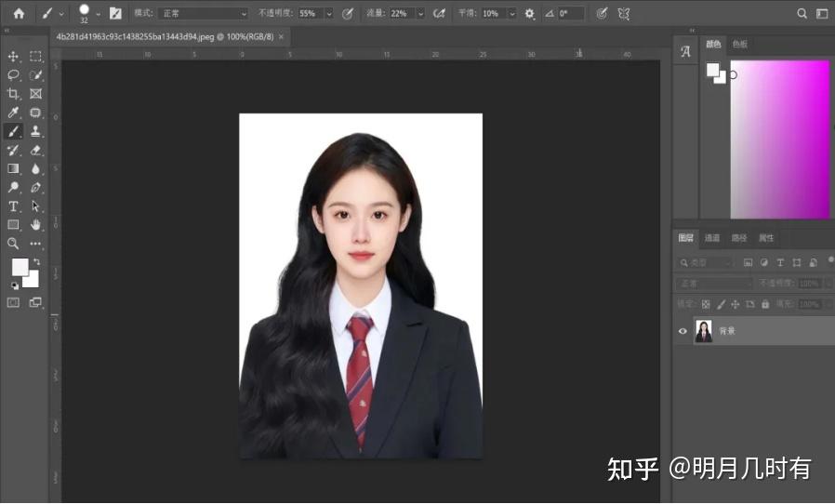Image resolution: width=835 pixels, height=504 pixels.
Task: Expand the smoothing 10% dropdown
Action: pyautogui.click(x=512, y=14)
